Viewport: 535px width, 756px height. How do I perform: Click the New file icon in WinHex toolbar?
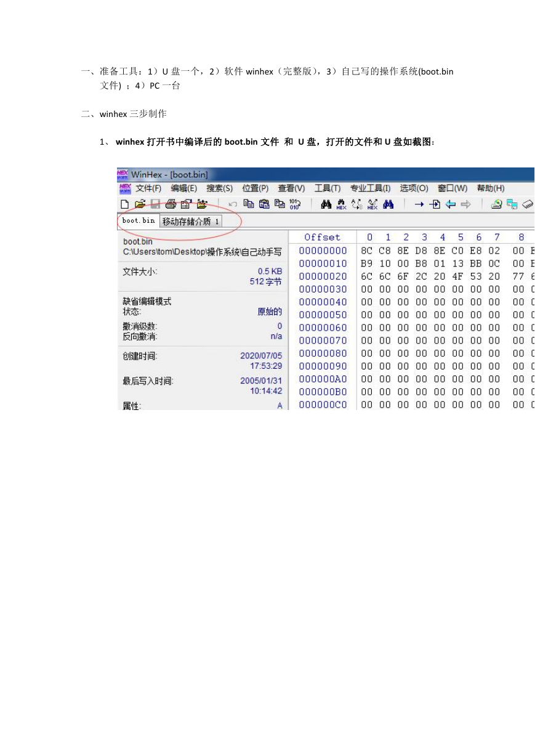pos(125,204)
